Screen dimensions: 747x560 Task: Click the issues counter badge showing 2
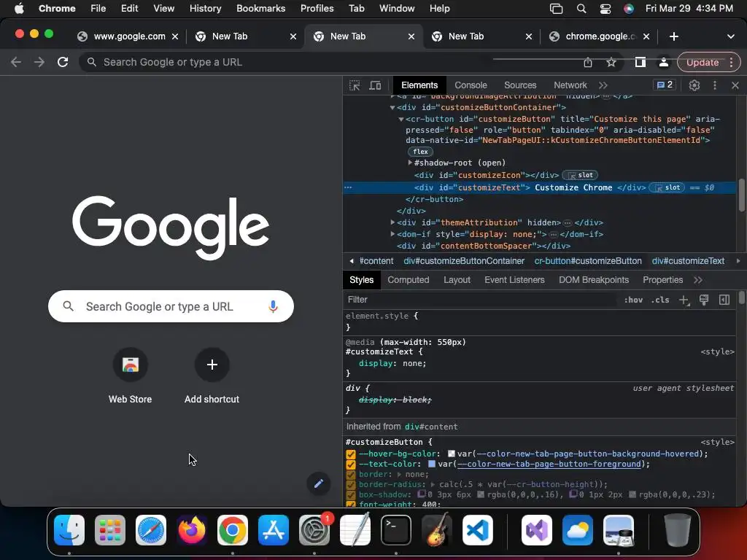click(665, 85)
